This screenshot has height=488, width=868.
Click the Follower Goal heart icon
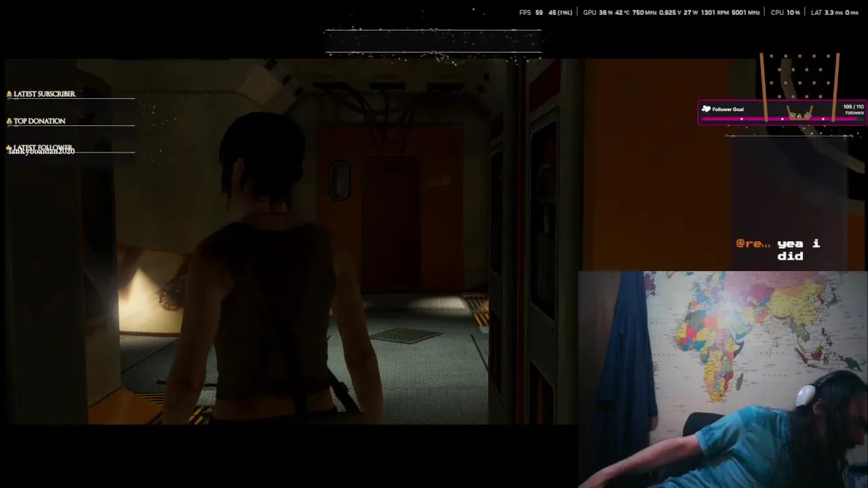point(706,109)
